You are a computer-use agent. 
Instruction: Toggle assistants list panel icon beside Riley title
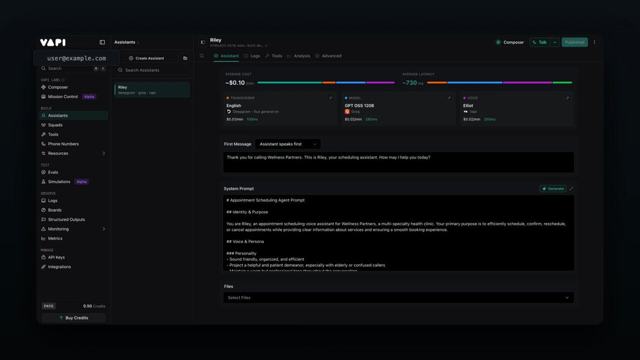click(x=203, y=42)
